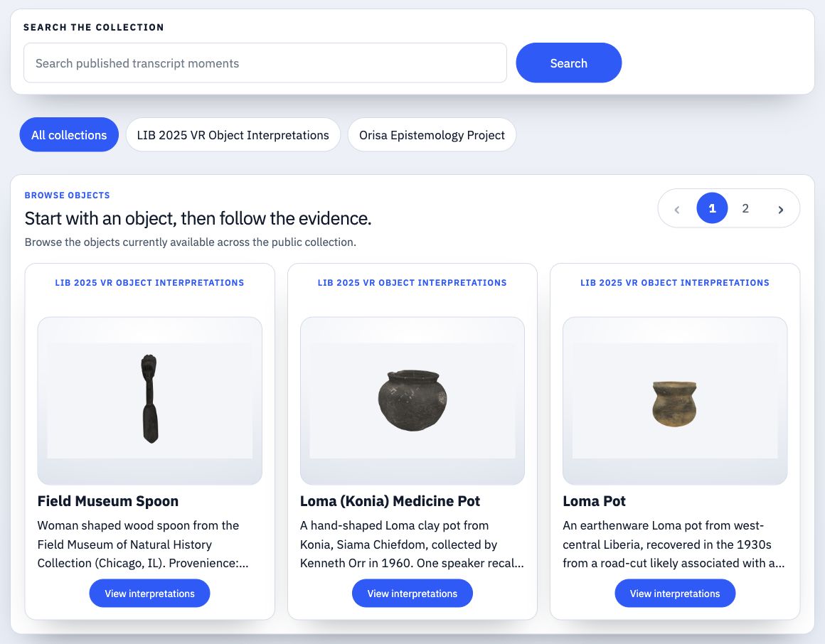
Task: Click the Field Museum Spoon title
Action: coord(108,501)
